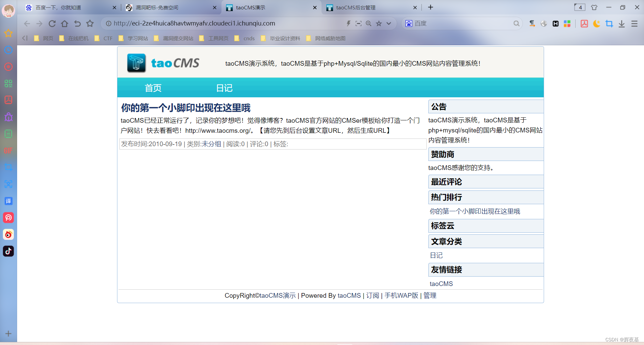Open the CTF bookmarks folder

tap(104, 39)
